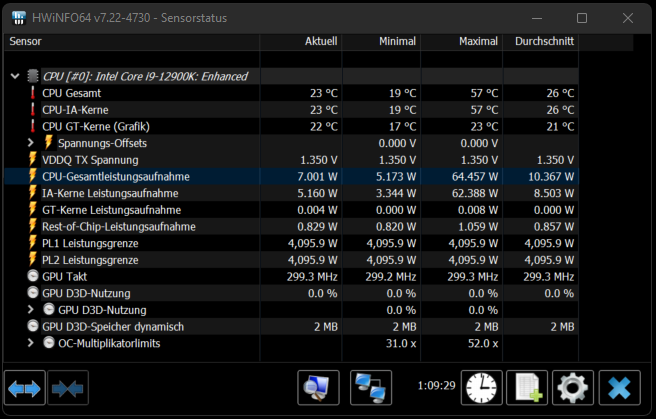The width and height of the screenshot is (656, 419).
Task: Expand the nested GPU D3D-Nutzung row
Action: [x=31, y=309]
